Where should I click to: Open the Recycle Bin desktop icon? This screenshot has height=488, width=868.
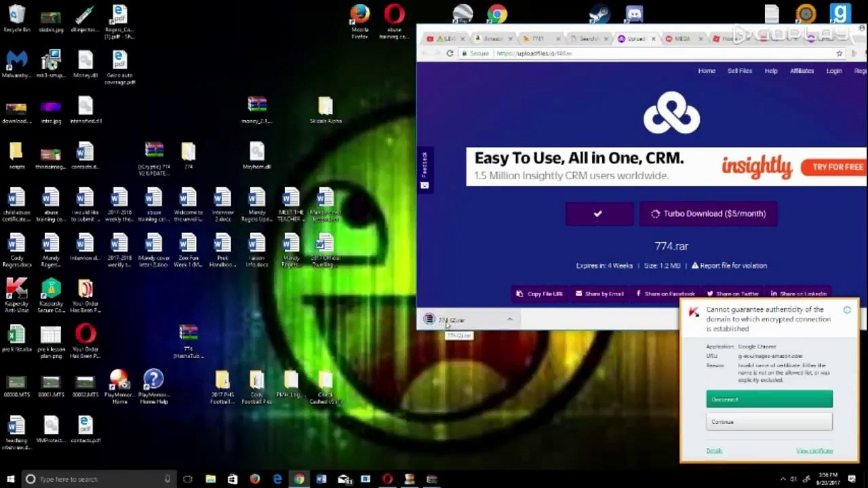pos(16,18)
